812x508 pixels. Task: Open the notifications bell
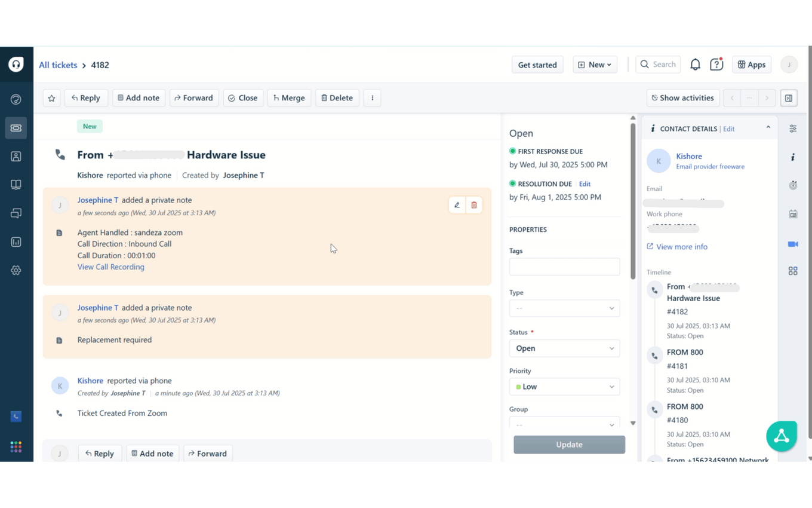click(695, 65)
